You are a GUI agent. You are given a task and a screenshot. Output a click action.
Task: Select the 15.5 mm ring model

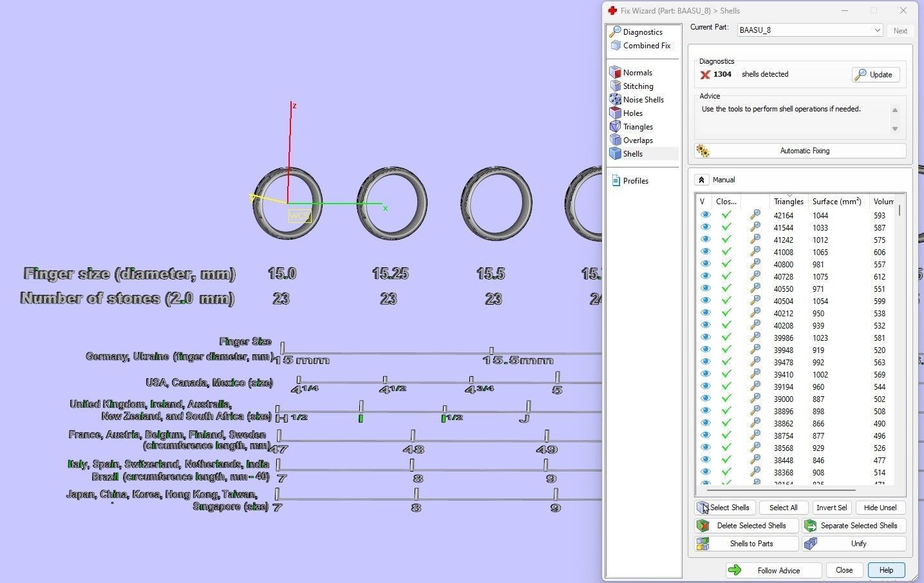496,203
